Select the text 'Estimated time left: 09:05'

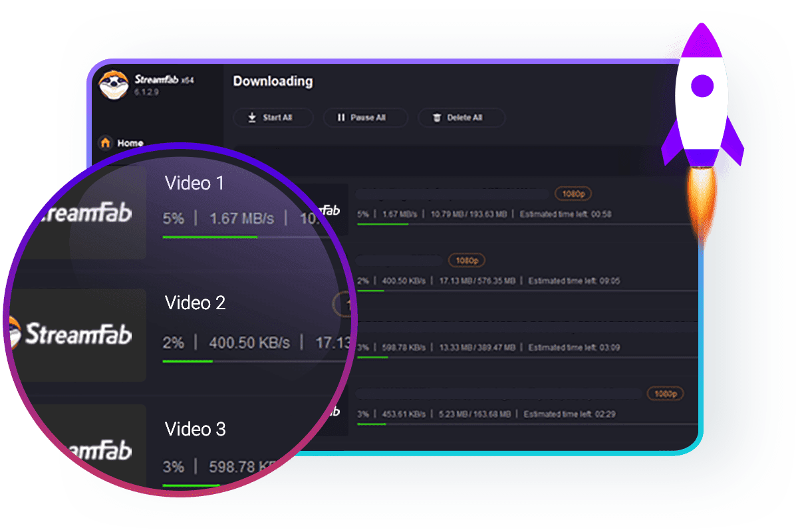coord(574,281)
